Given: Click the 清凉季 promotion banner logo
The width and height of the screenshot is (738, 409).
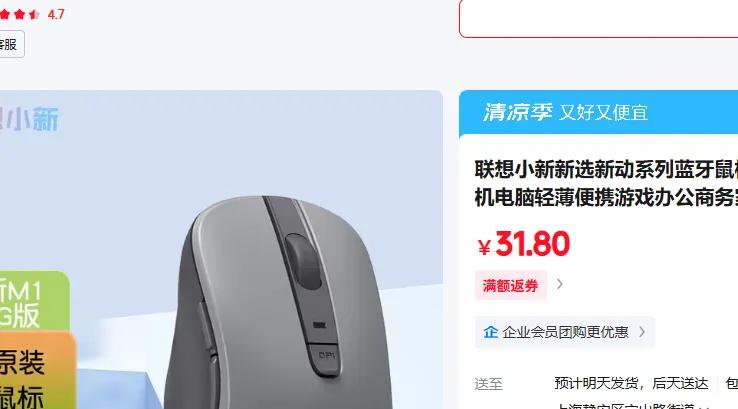Looking at the screenshot, I should pyautogui.click(x=517, y=112).
